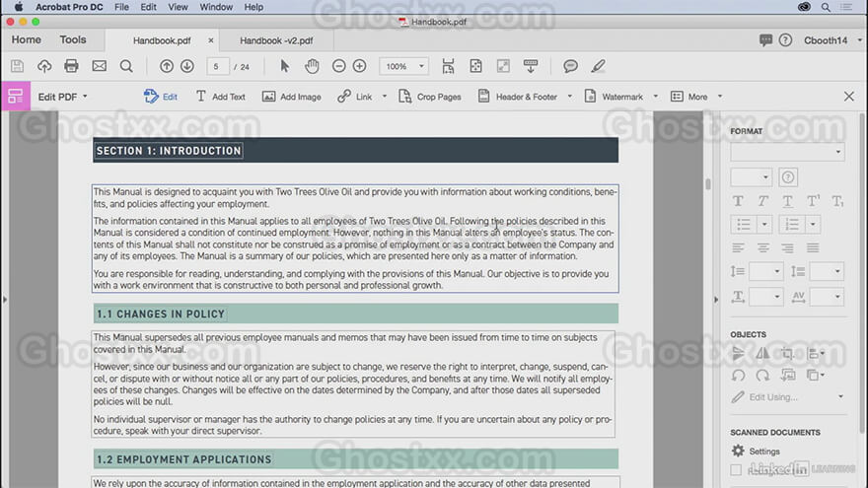The image size is (868, 488).
Task: Rotate object counterclockwise icon
Action: [x=738, y=376]
